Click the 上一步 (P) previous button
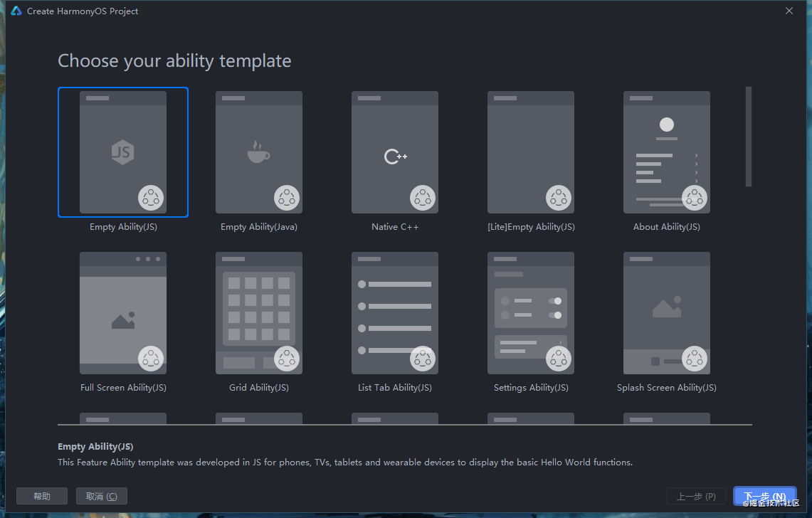The width and height of the screenshot is (812, 518). (696, 496)
